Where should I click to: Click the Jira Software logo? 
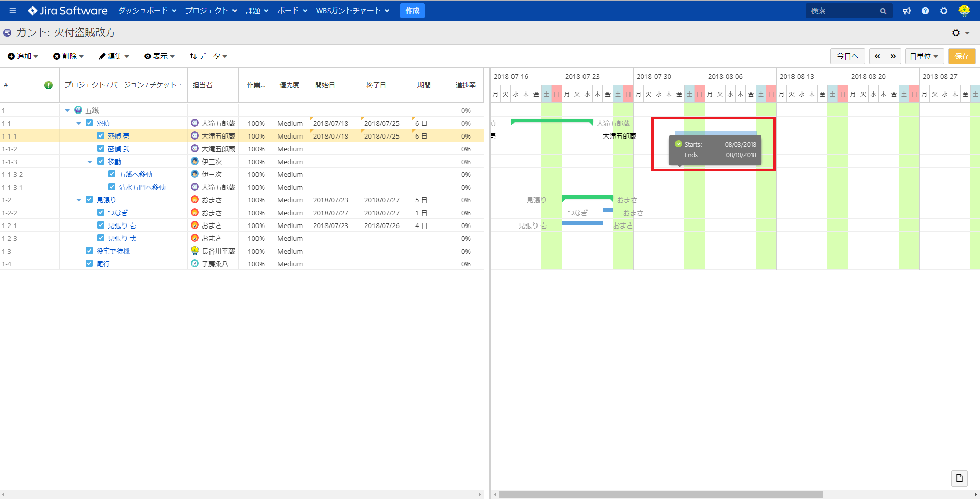click(x=67, y=11)
